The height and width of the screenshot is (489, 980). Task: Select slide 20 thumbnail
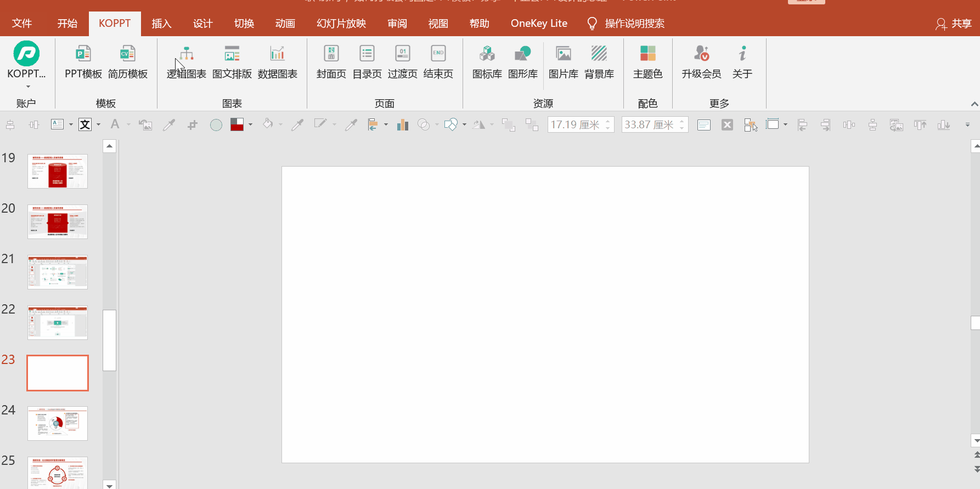click(58, 221)
